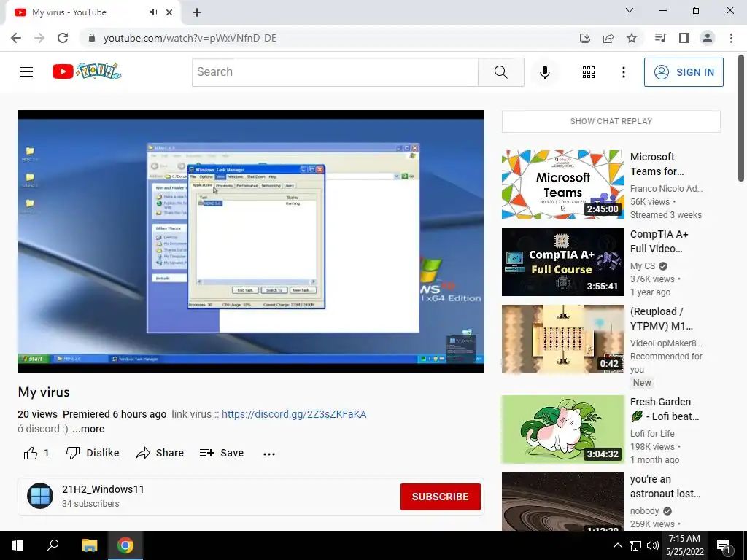Viewport: 747px width, 560px height.
Task: Click install app icon in address bar
Action: [584, 38]
